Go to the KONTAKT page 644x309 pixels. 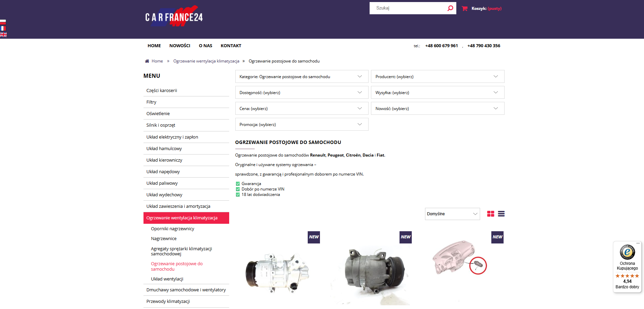pos(231,46)
